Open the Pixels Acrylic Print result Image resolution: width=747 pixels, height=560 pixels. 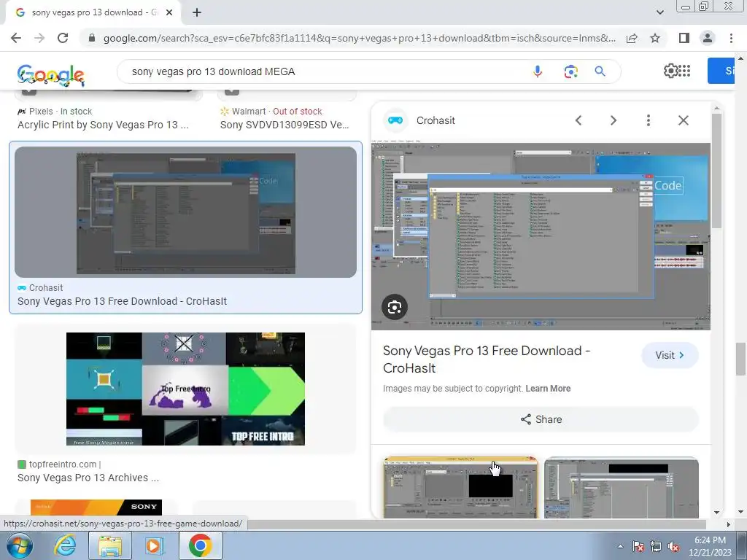click(103, 125)
